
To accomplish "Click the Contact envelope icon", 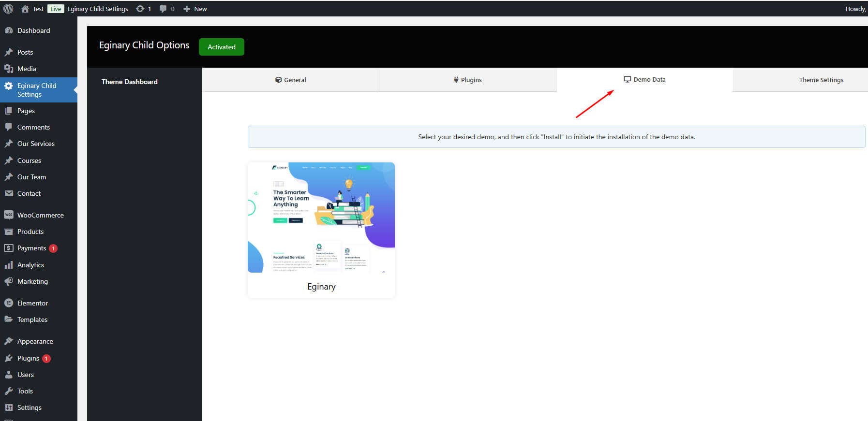I will pos(9,193).
